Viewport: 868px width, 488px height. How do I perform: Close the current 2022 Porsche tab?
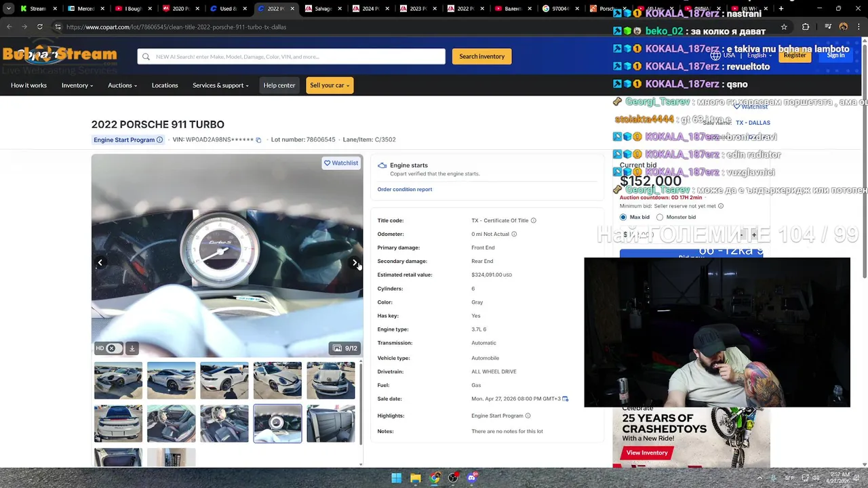pyautogui.click(x=292, y=9)
